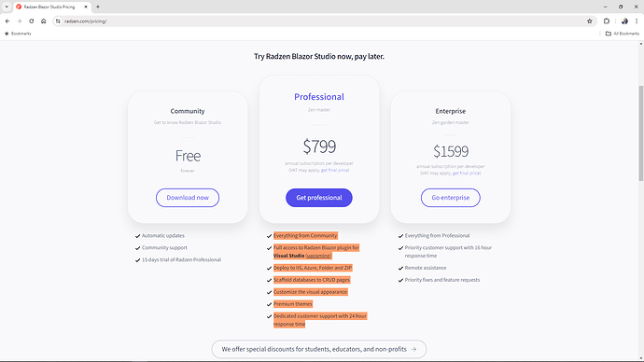Open the browser extensions puzzle icon
The width and height of the screenshot is (644, 362).
[x=607, y=21]
